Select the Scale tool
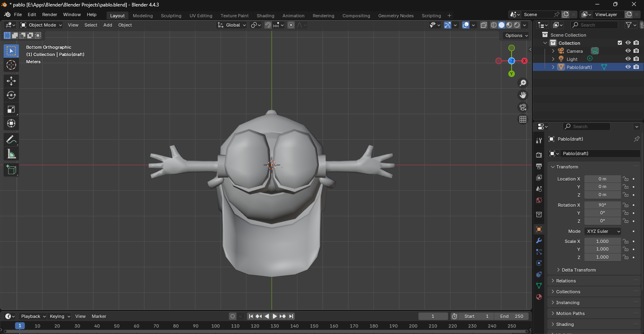Image resolution: width=644 pixels, height=334 pixels. 11,109
